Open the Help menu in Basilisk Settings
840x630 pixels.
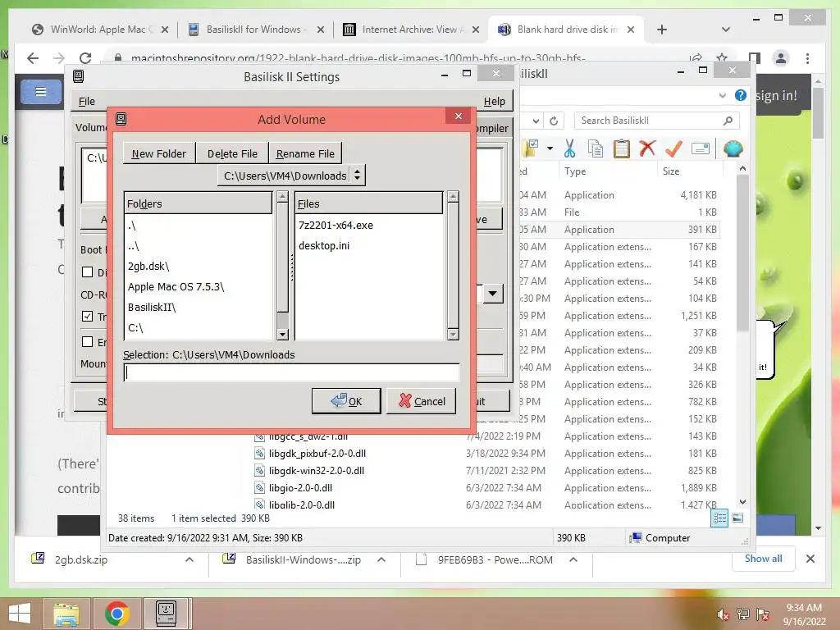click(x=494, y=101)
